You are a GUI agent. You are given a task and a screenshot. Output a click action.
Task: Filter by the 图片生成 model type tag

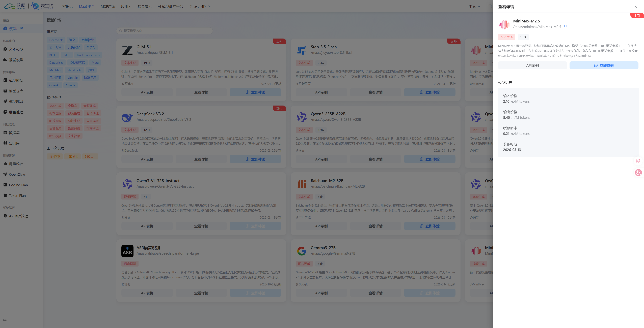pyautogui.click(x=74, y=121)
